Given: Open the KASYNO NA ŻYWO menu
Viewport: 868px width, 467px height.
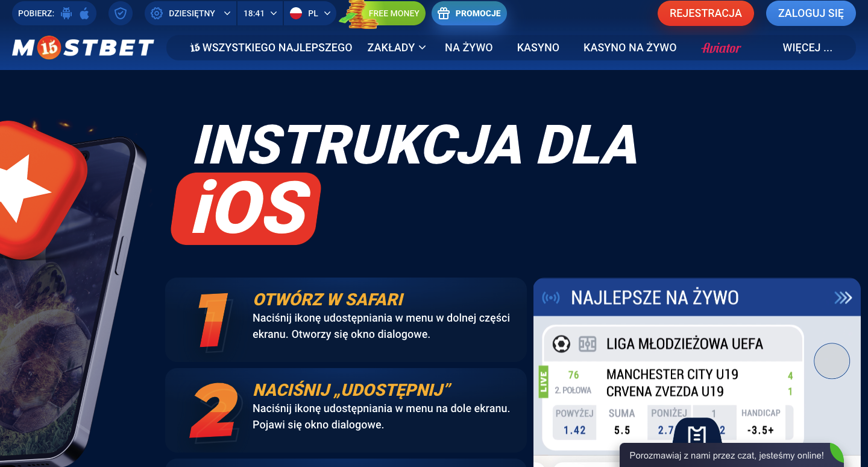Looking at the screenshot, I should (629, 47).
